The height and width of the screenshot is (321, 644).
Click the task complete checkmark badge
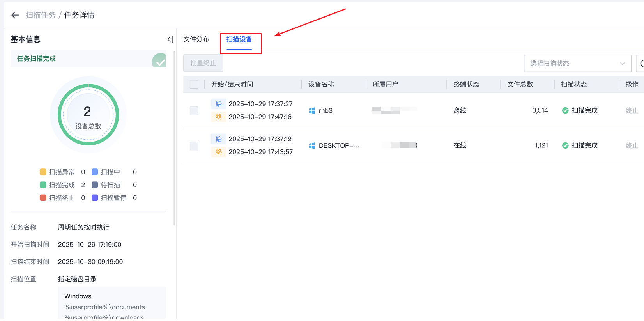pyautogui.click(x=159, y=61)
